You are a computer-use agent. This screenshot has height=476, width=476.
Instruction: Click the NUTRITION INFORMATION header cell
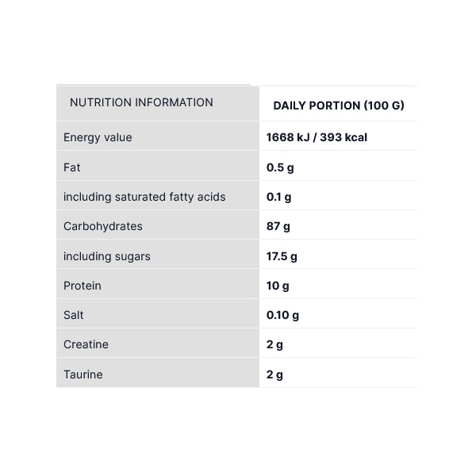click(x=141, y=102)
